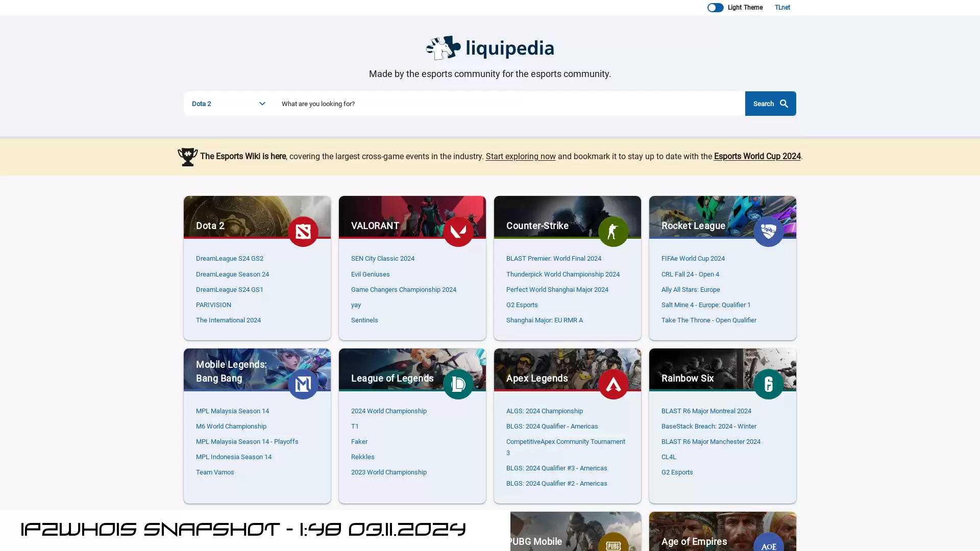Open the Team Vamos link

pos(215,472)
